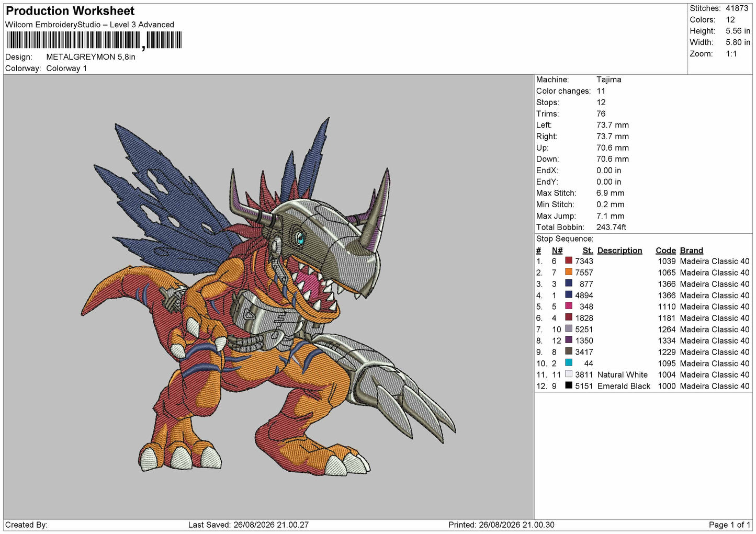Viewport: 756px width, 534px height.
Task: Click the width value '5.80 in'
Action: [738, 42]
